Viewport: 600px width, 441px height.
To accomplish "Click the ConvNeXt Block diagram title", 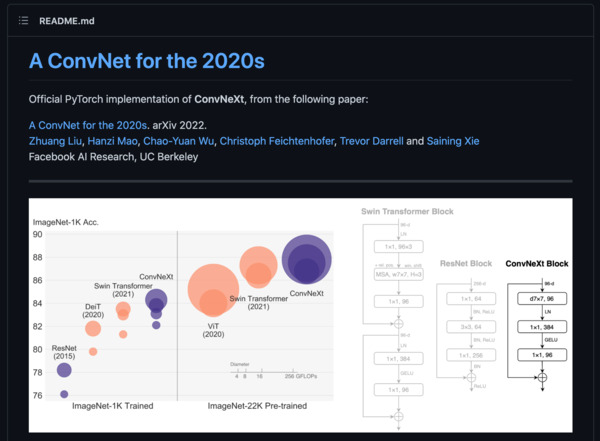I will point(536,263).
